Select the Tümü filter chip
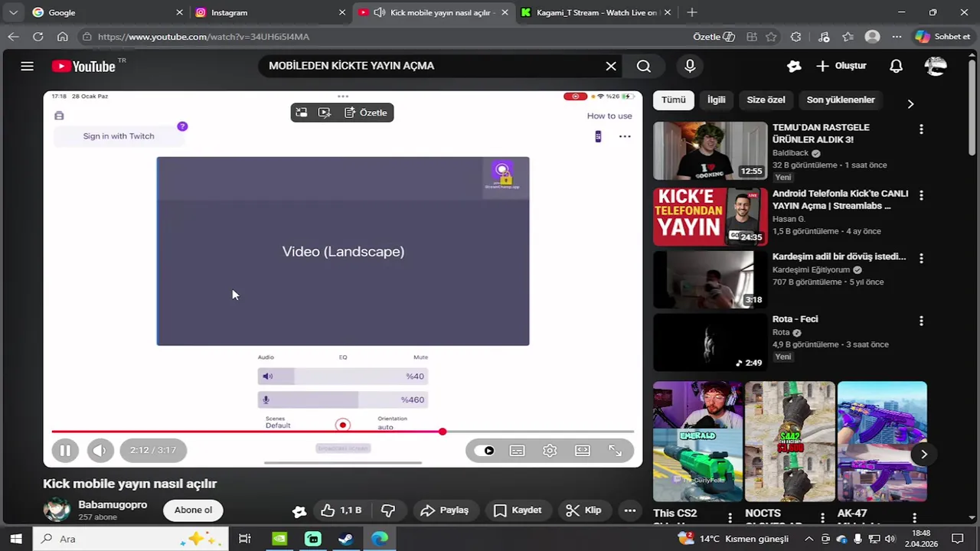Viewport: 980px width, 551px height. click(674, 99)
